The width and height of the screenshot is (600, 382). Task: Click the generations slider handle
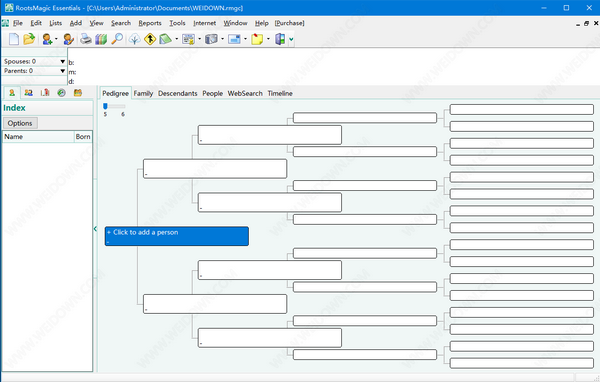pos(105,106)
